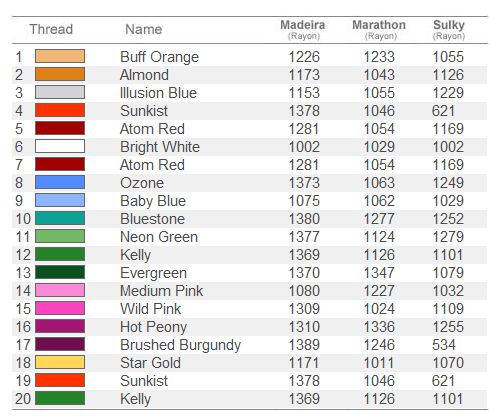Pick the Illusion Blue gray swatch
500x420 pixels.
[60, 92]
